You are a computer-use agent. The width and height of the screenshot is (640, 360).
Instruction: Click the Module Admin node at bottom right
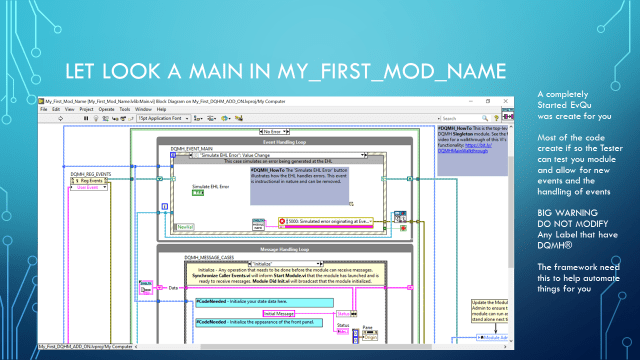point(493,338)
